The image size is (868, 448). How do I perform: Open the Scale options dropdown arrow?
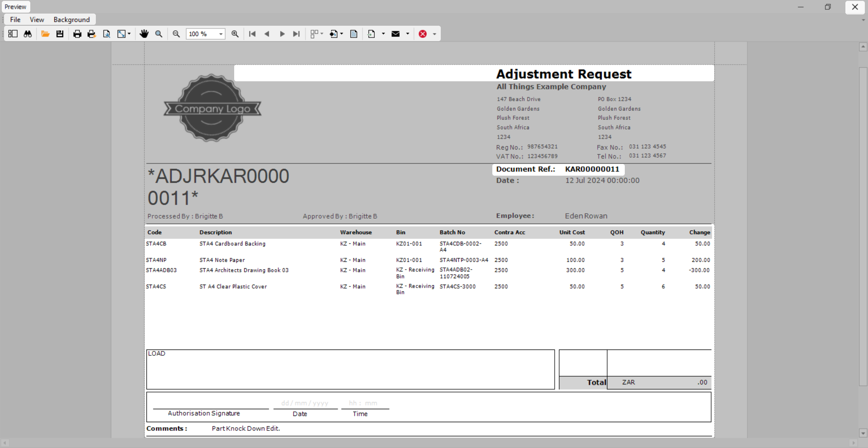point(129,34)
